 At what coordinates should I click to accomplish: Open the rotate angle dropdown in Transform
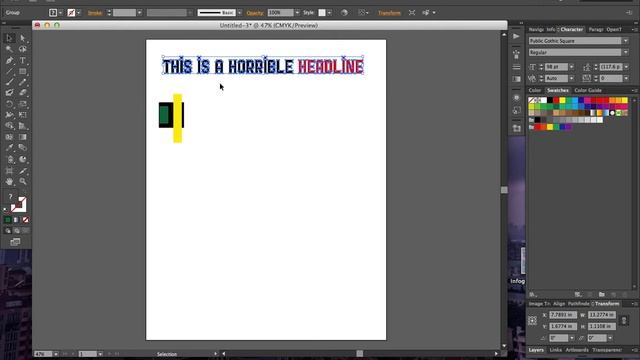pyautogui.click(x=571, y=338)
